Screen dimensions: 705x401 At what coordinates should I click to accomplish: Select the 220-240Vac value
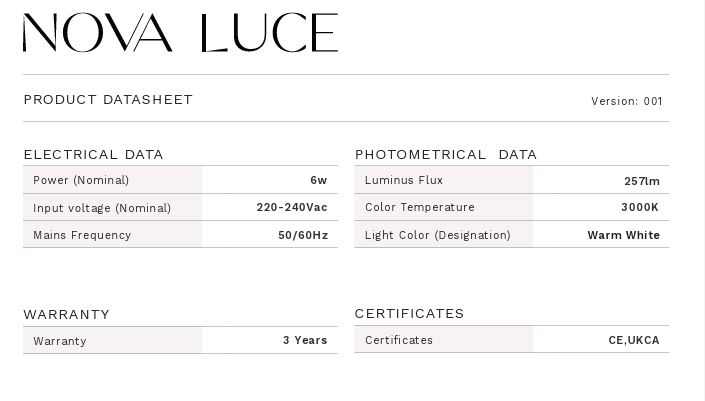[292, 207]
